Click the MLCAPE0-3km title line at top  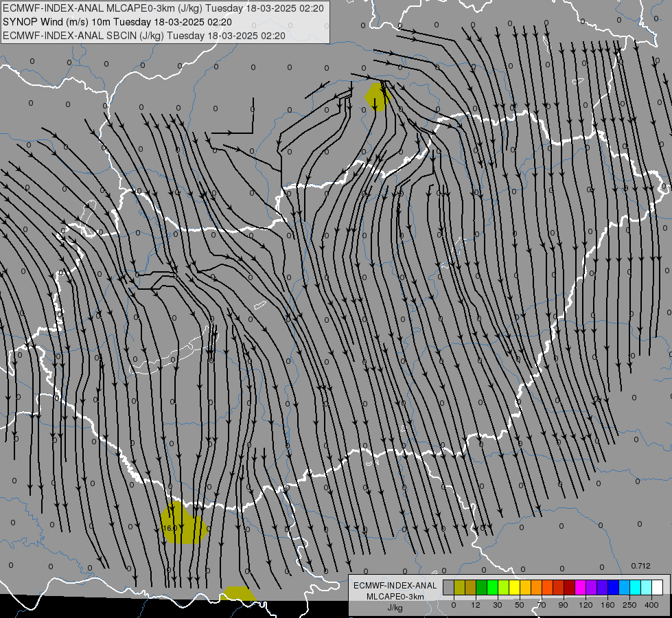(163, 8)
